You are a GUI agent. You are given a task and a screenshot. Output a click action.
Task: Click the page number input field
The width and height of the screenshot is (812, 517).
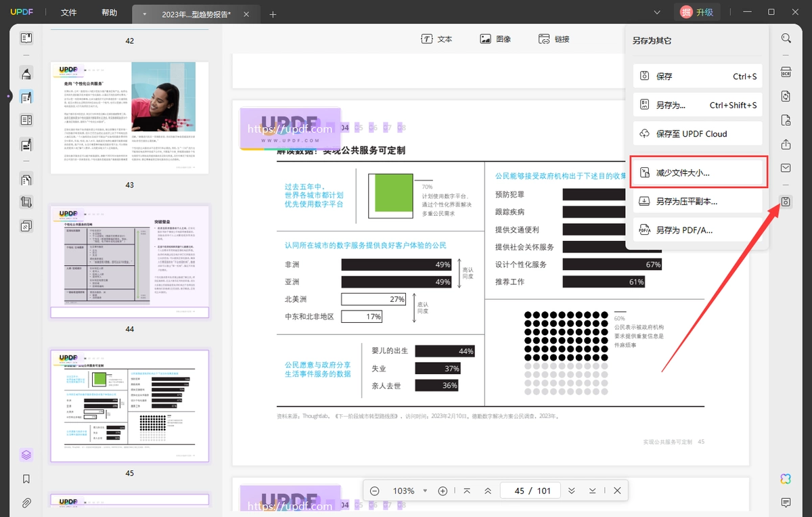click(x=520, y=491)
